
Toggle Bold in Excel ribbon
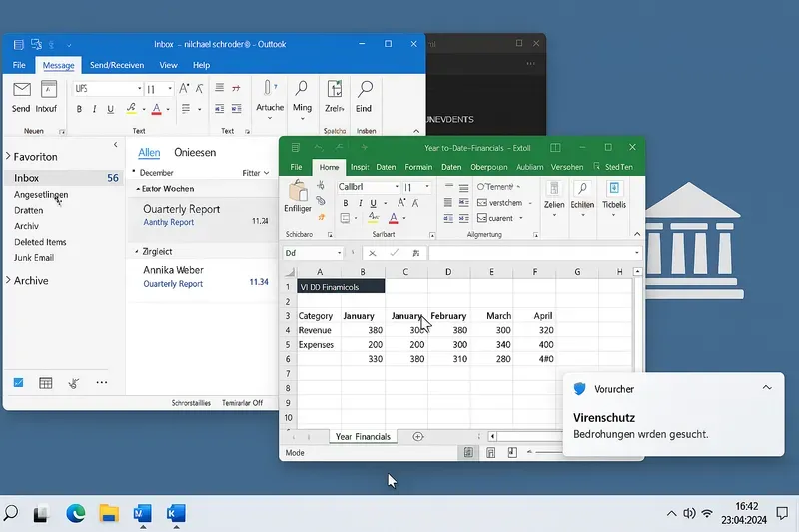point(346,203)
